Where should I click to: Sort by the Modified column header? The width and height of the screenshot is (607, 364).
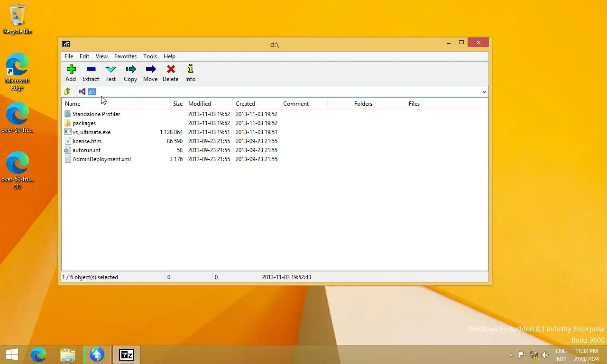[209, 103]
